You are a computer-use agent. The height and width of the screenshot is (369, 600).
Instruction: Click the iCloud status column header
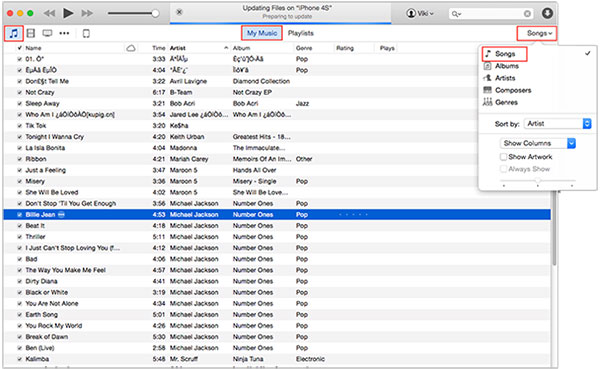click(x=131, y=48)
